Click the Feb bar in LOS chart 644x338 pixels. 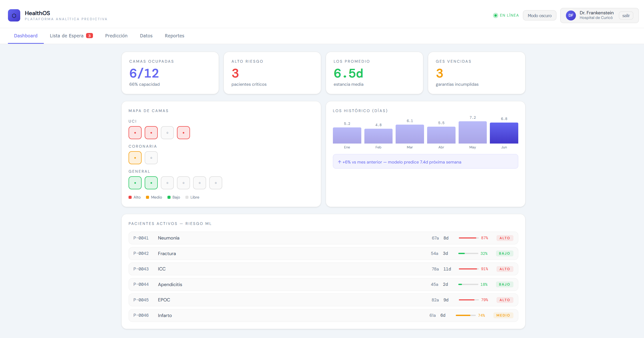[378, 136]
